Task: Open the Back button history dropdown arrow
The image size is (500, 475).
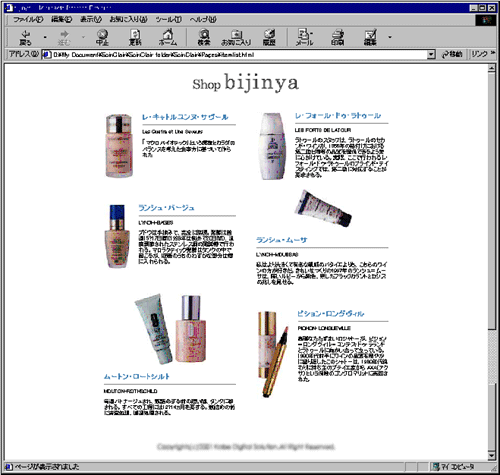Action: [45, 37]
